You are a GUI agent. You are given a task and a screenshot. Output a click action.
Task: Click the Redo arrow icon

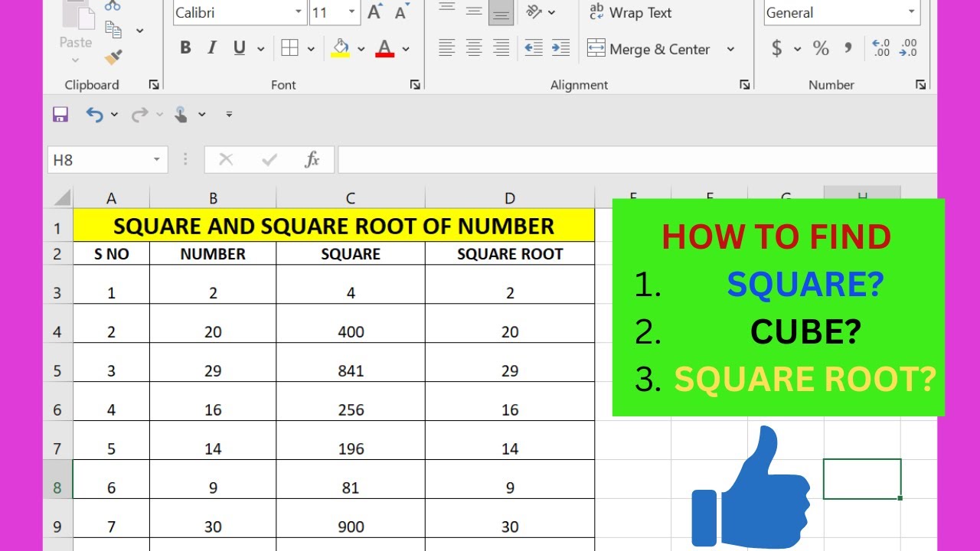point(139,115)
